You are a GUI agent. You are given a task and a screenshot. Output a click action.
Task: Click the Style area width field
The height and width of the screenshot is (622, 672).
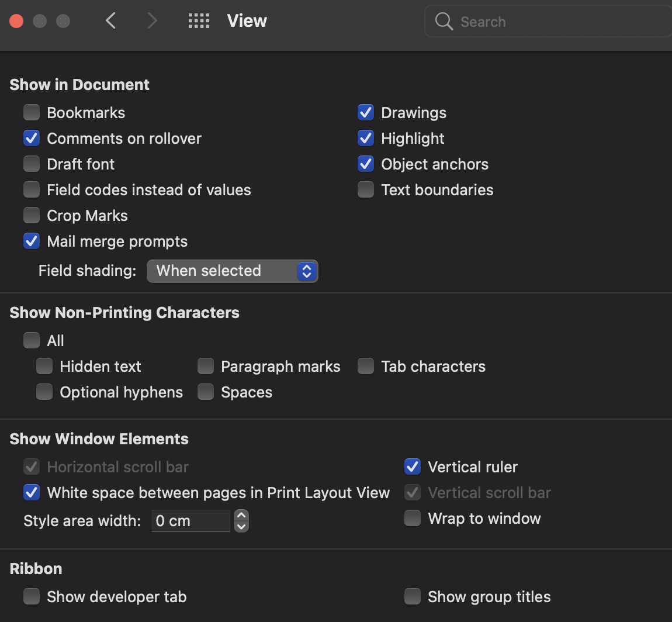click(x=190, y=521)
